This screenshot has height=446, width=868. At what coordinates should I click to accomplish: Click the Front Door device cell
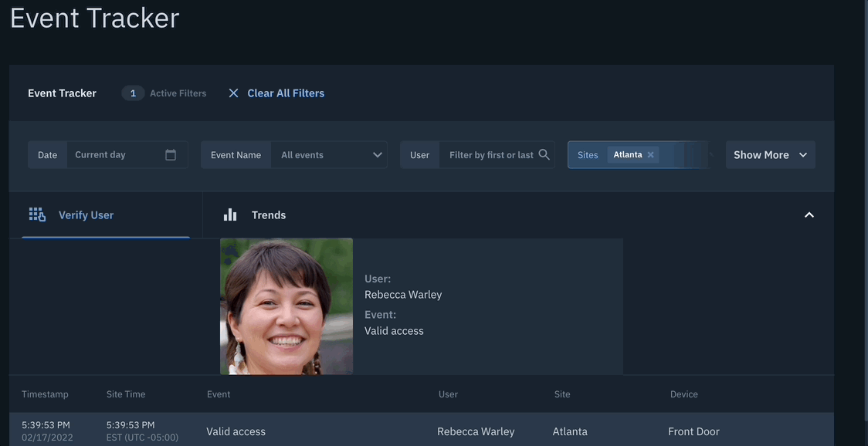(x=693, y=431)
